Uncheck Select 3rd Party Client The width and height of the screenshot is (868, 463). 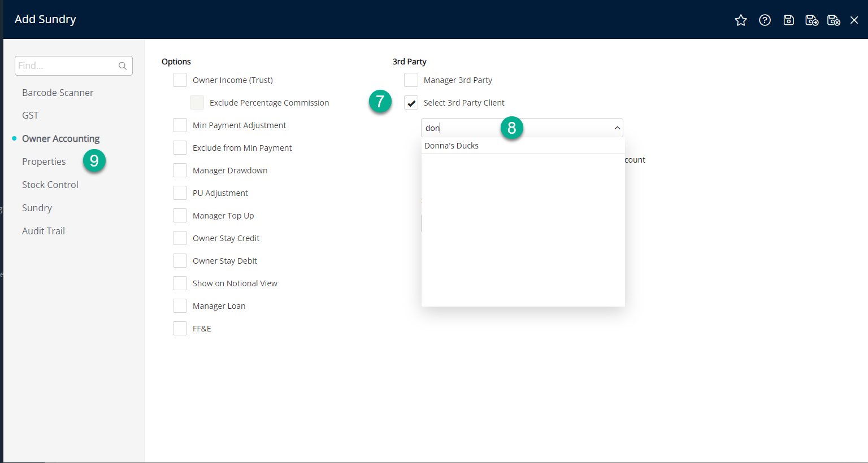pyautogui.click(x=411, y=103)
